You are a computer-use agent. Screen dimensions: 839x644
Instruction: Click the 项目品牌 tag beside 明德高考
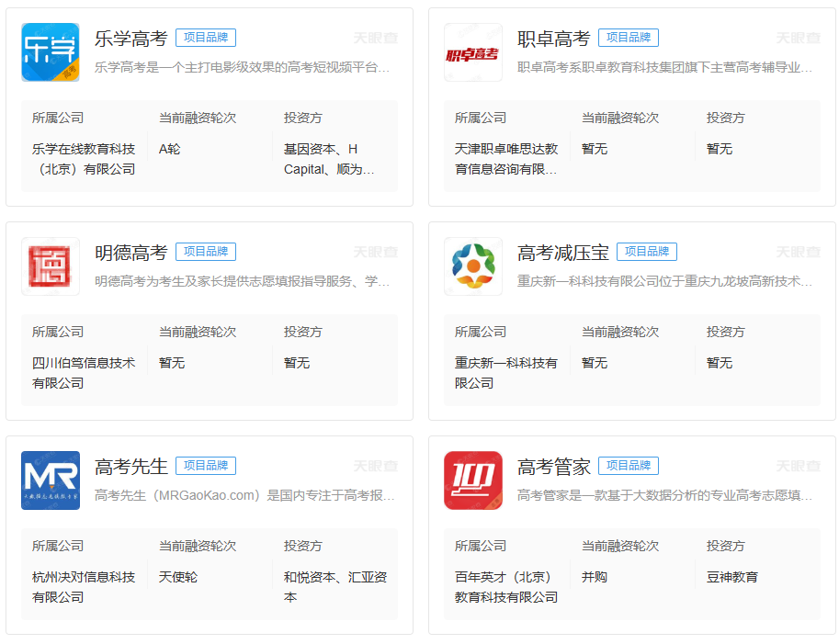[206, 252]
